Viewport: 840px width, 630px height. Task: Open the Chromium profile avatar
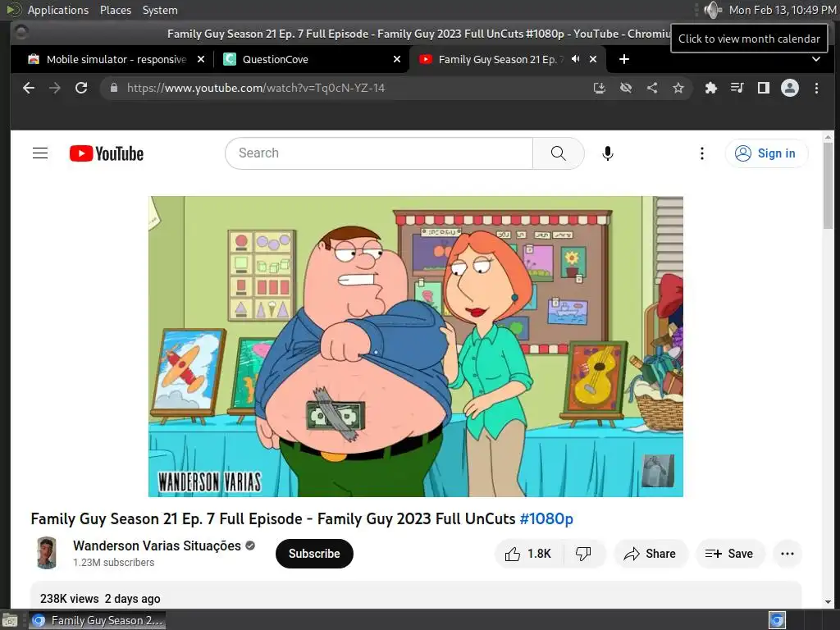[790, 88]
